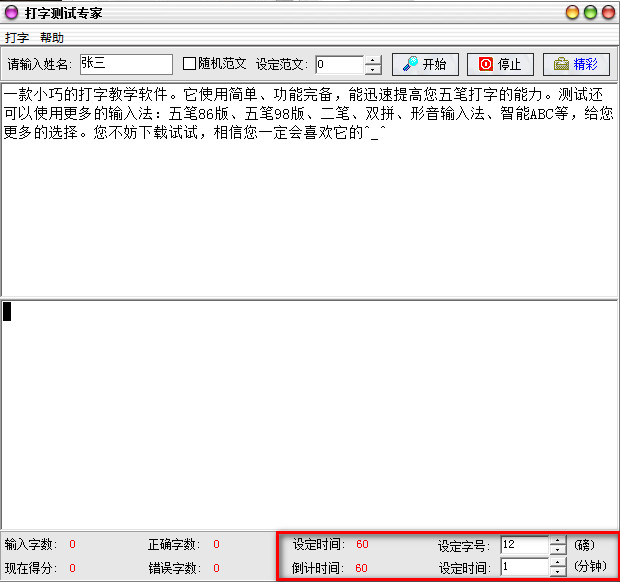Increase 设定字号 font size with up arrow
This screenshot has width=620, height=582.
(558, 540)
